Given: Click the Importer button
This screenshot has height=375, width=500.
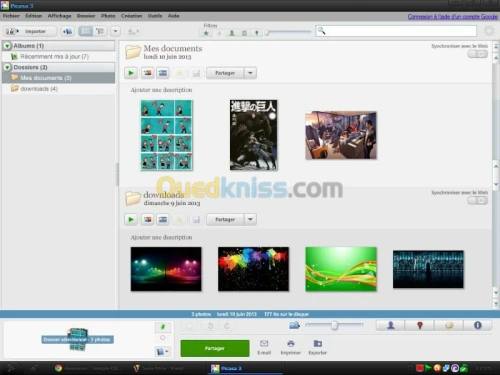Looking at the screenshot, I should [x=30, y=31].
